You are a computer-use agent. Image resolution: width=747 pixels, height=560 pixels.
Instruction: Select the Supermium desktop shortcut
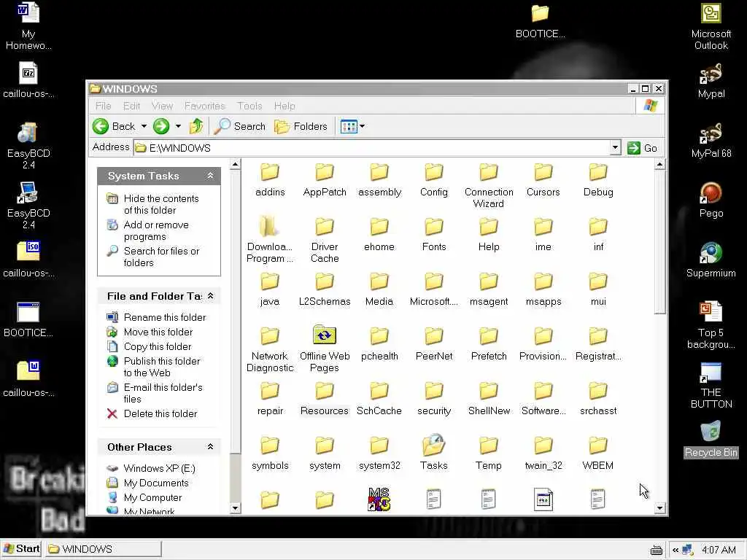[x=711, y=260]
